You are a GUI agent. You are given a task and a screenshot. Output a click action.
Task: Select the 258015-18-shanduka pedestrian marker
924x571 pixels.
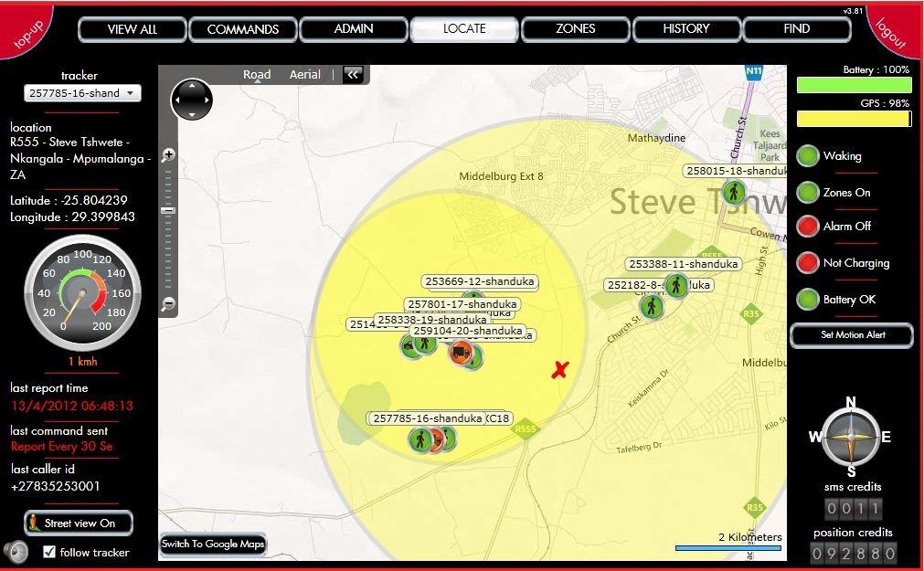[x=733, y=192]
